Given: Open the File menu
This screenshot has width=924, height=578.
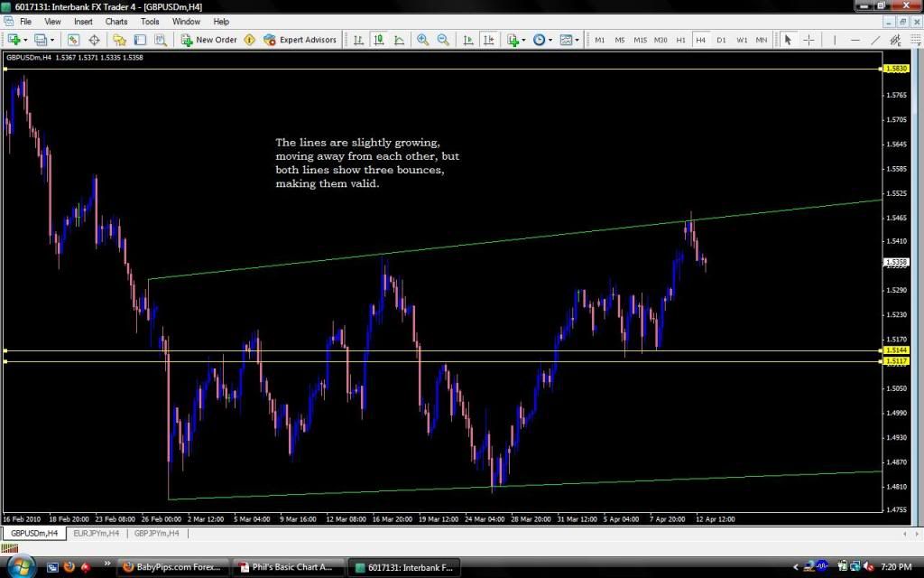Looking at the screenshot, I should [x=25, y=22].
